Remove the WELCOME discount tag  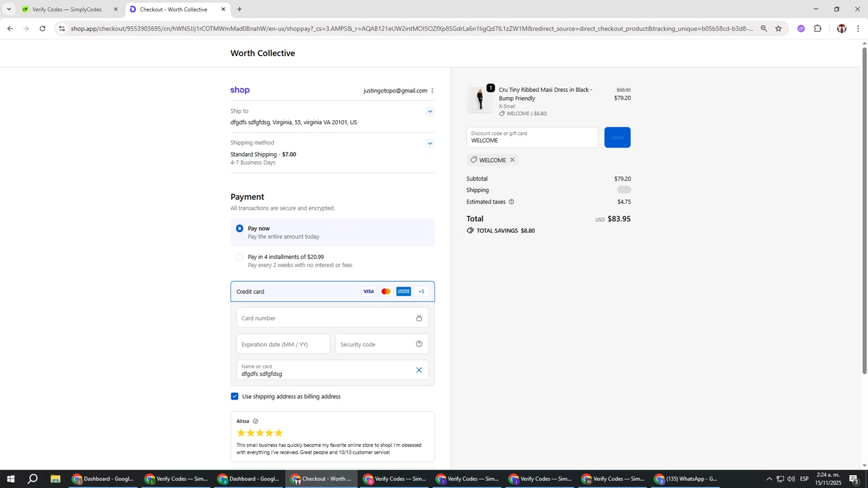pos(512,160)
